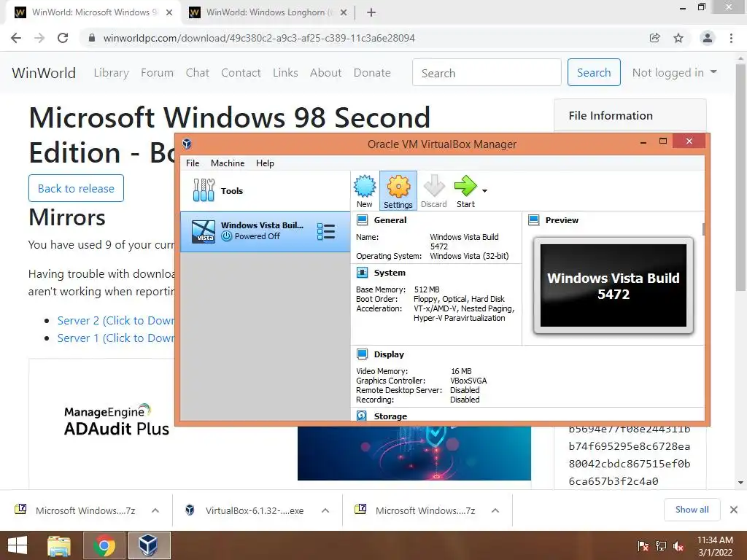747x560 pixels.
Task: Open the Display section icon
Action: (362, 354)
